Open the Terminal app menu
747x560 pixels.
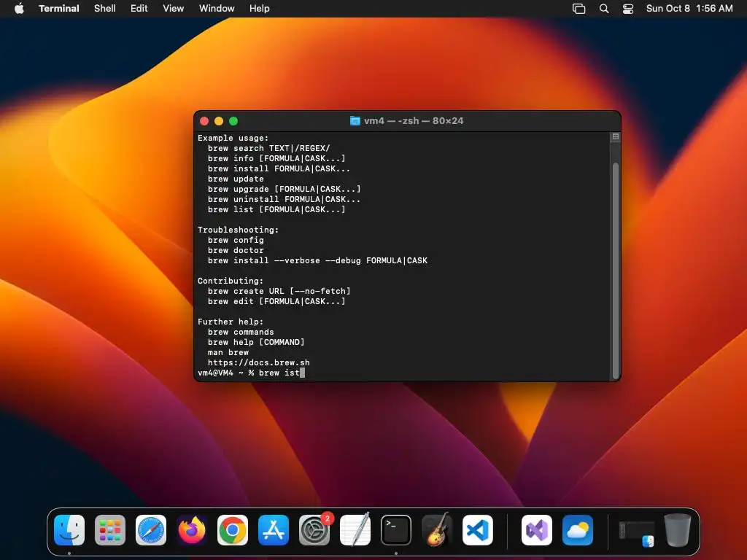[x=59, y=9]
